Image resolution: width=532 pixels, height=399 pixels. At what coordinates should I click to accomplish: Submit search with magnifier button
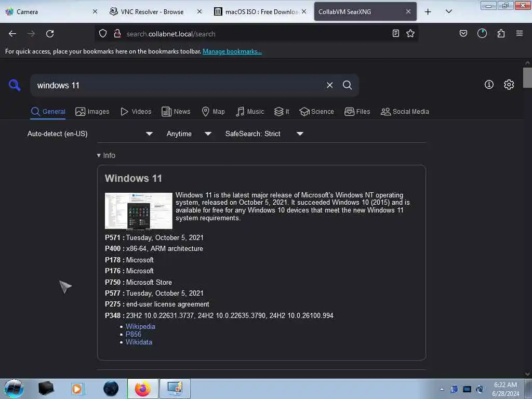[x=347, y=85]
